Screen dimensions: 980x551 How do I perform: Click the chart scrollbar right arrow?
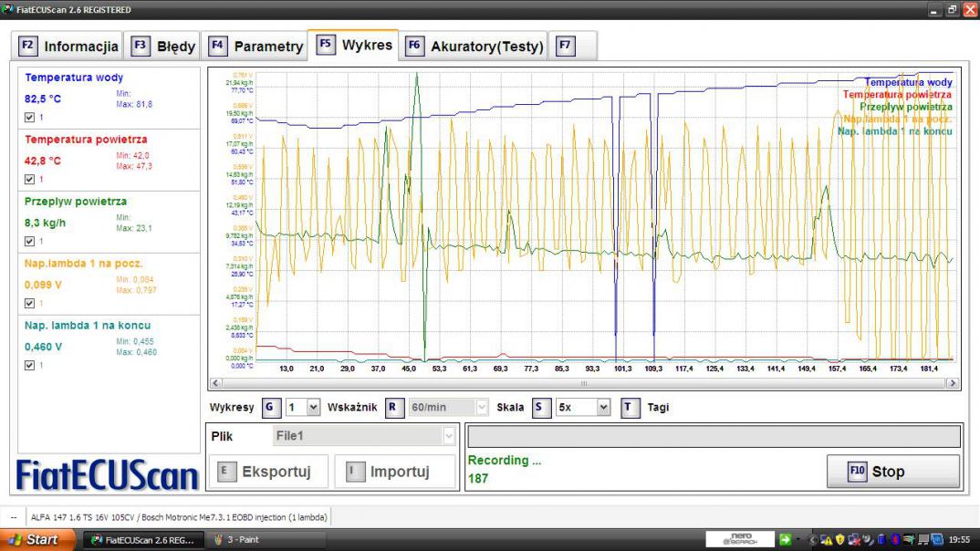click(954, 383)
